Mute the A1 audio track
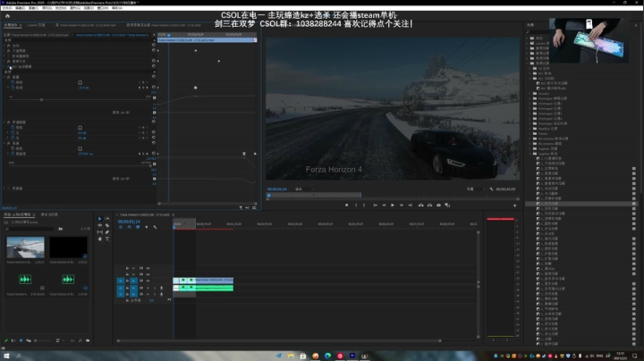 [148, 288]
